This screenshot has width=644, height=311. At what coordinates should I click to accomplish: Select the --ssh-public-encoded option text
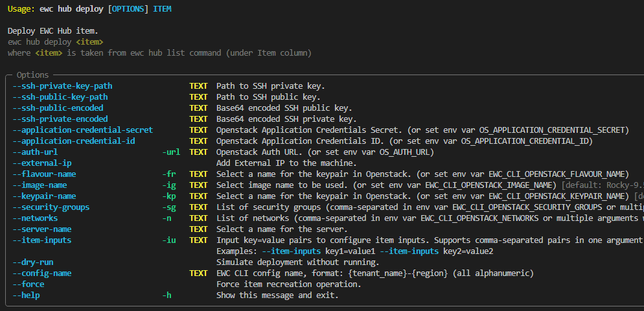(58, 108)
